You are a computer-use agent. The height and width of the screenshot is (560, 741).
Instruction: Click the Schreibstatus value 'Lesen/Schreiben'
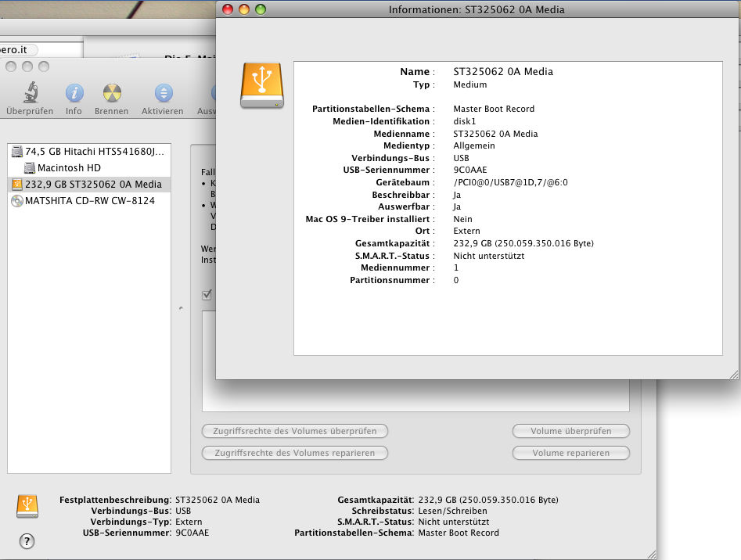[453, 511]
